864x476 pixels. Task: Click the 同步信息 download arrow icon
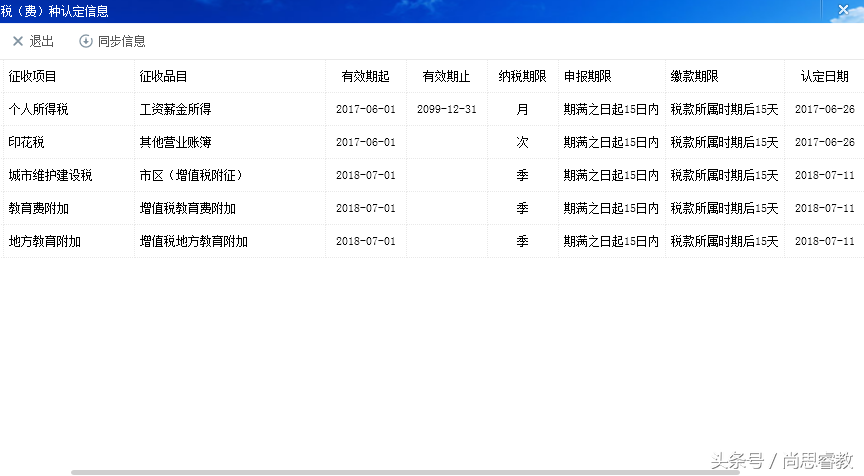coord(86,41)
